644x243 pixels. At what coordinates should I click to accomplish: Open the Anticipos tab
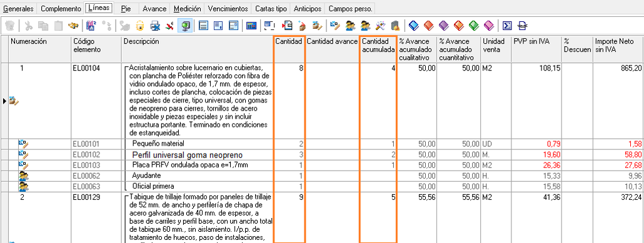pos(308,8)
